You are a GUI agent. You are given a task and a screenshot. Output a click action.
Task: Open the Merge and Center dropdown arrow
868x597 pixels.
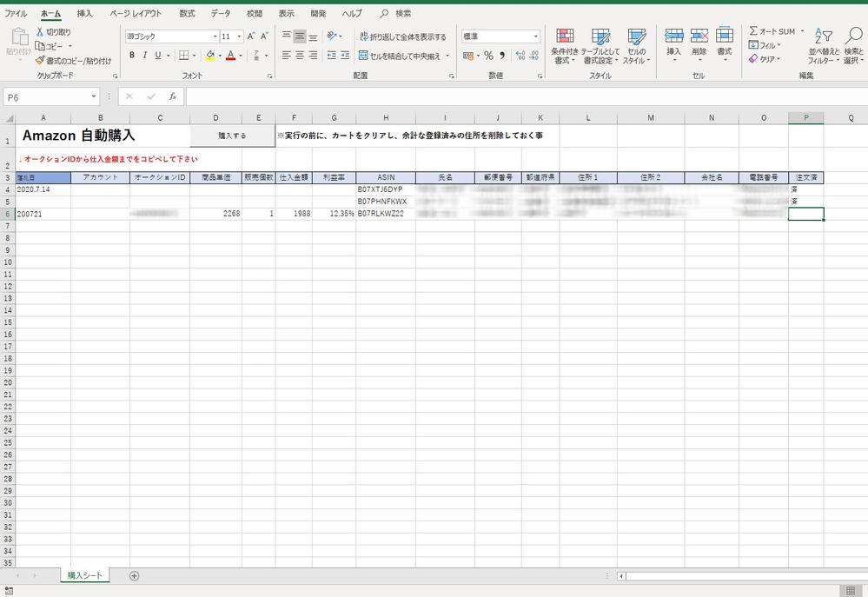(447, 56)
